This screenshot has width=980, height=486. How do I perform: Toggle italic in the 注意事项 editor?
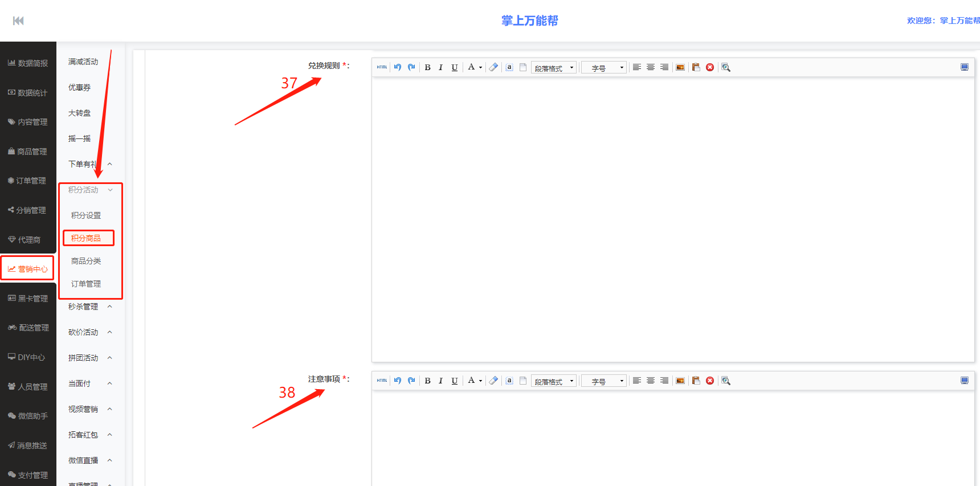click(440, 381)
